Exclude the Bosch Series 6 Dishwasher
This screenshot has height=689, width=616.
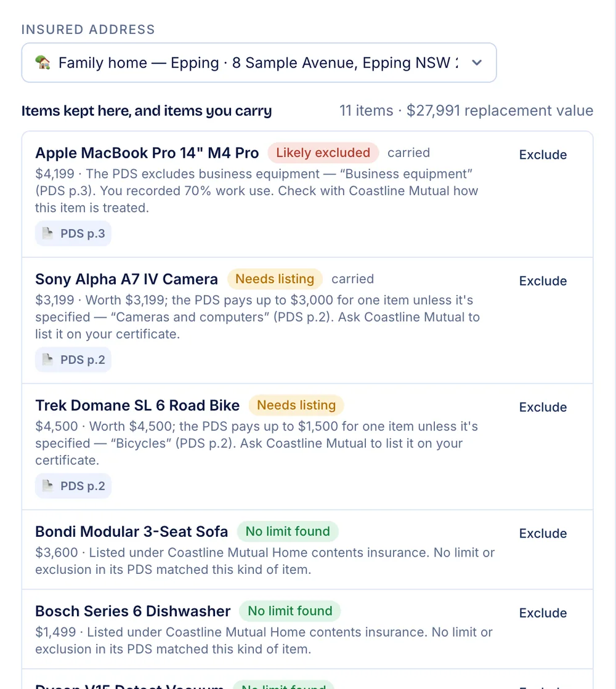coord(543,613)
